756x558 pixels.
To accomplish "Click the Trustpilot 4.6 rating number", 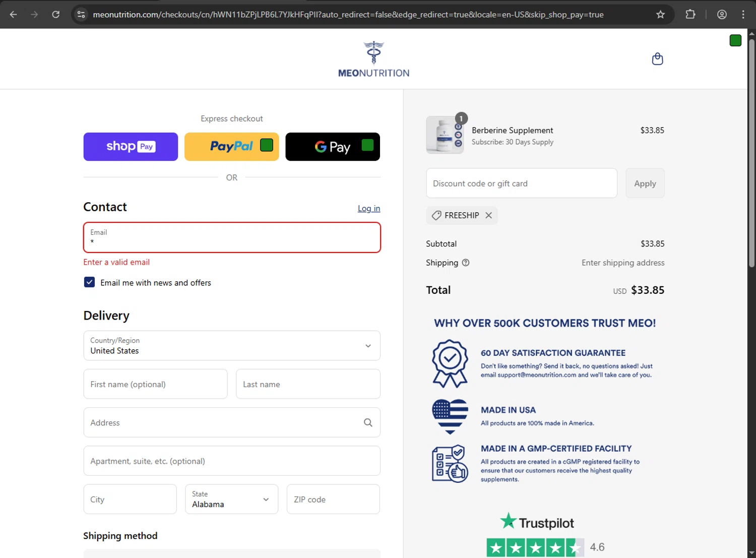I will [x=597, y=547].
